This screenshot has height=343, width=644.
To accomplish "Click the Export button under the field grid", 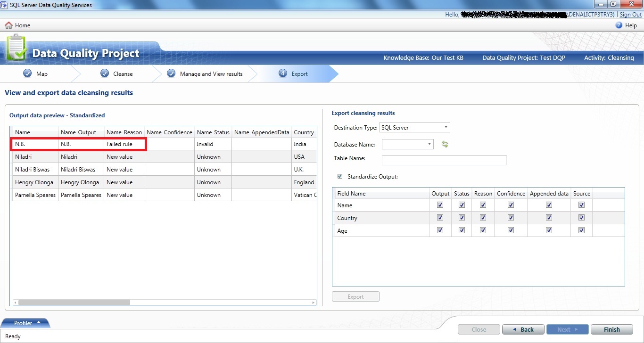I will (355, 297).
